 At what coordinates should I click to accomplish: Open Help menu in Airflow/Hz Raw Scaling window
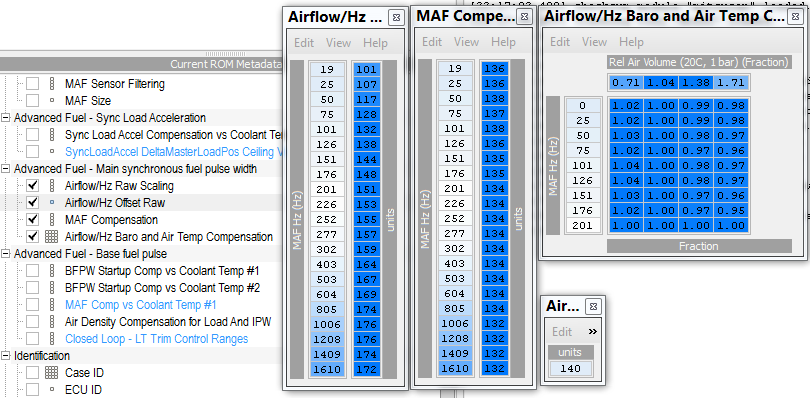(375, 43)
